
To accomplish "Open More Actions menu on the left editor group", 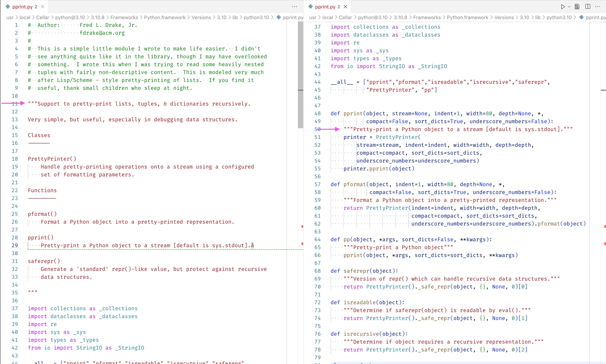I will 294,7.
